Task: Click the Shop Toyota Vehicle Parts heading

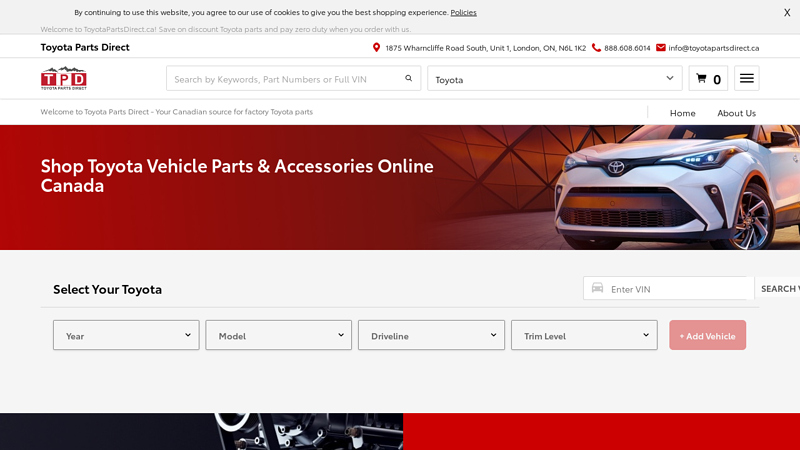Action: (237, 176)
